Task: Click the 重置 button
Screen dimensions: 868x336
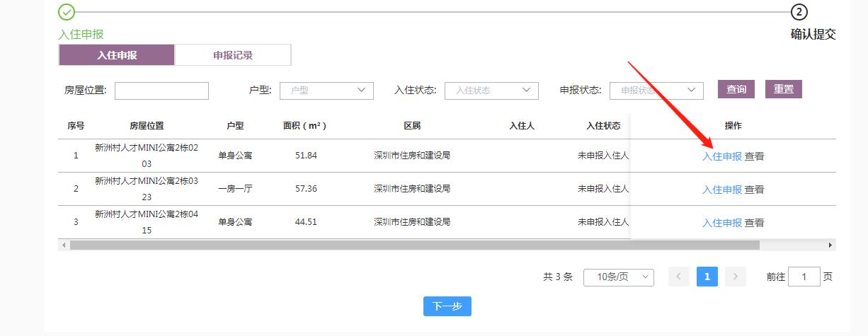Action: 783,89
